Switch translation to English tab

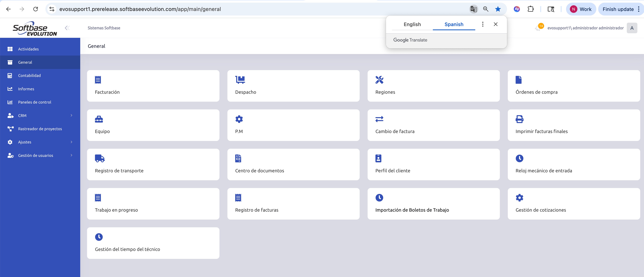[412, 25]
